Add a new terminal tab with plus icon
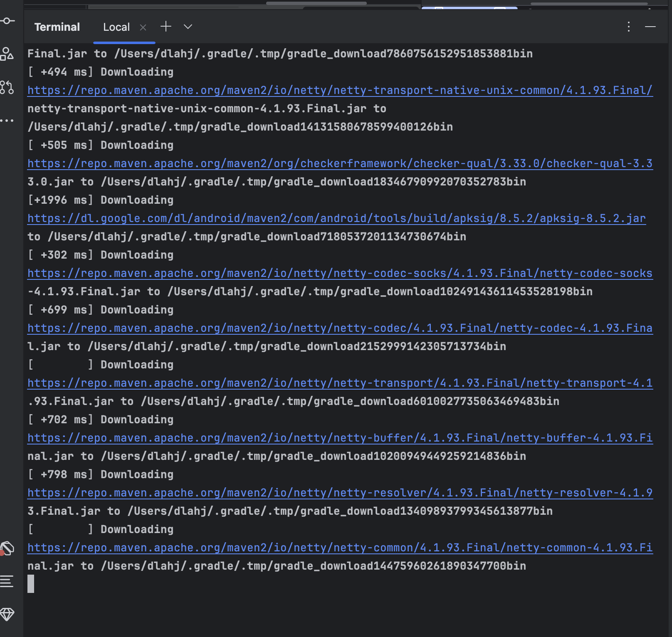This screenshot has width=672, height=637. [x=166, y=27]
